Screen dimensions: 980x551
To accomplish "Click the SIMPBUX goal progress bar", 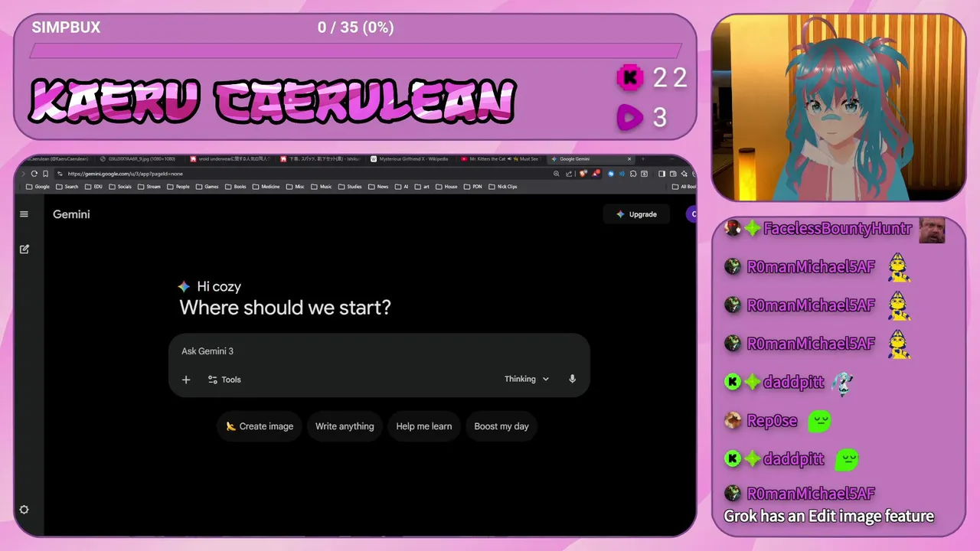I will click(355, 51).
